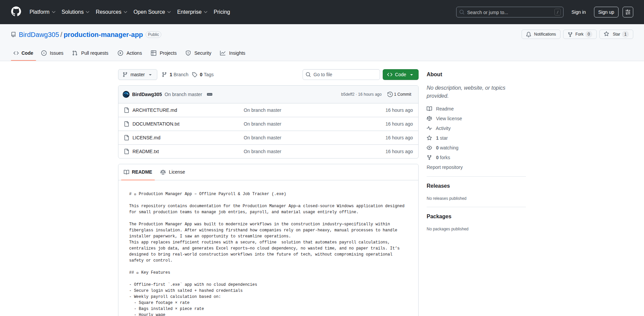This screenshot has height=316, width=644.
Task: Open ARCHITECTURE.md commit message 'On branch master'
Action: tap(262, 110)
